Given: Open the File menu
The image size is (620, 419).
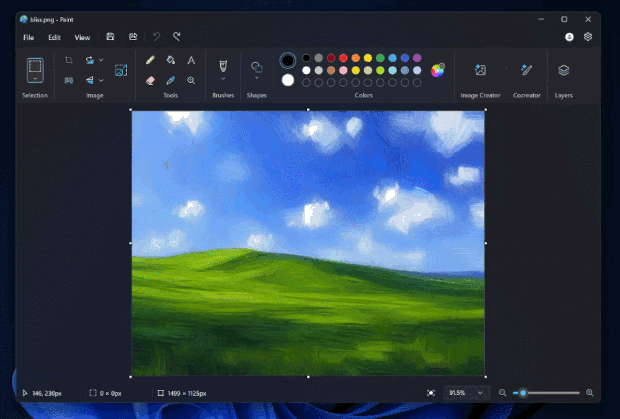Looking at the screenshot, I should (x=28, y=38).
